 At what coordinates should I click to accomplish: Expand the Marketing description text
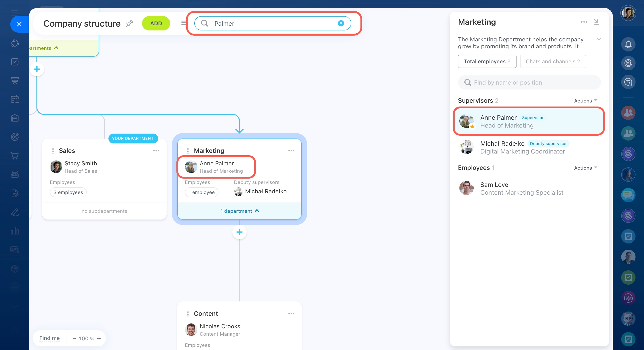pyautogui.click(x=599, y=40)
